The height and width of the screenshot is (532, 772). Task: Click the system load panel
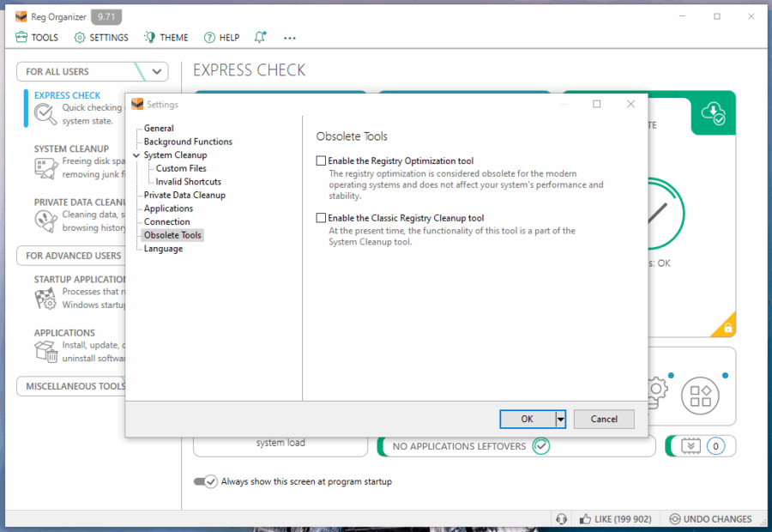(280, 446)
